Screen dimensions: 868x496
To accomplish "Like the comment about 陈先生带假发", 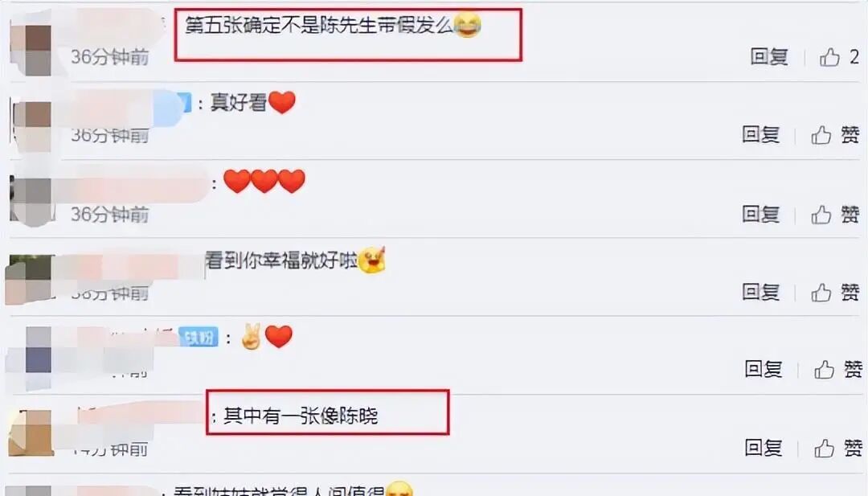I will [829, 56].
